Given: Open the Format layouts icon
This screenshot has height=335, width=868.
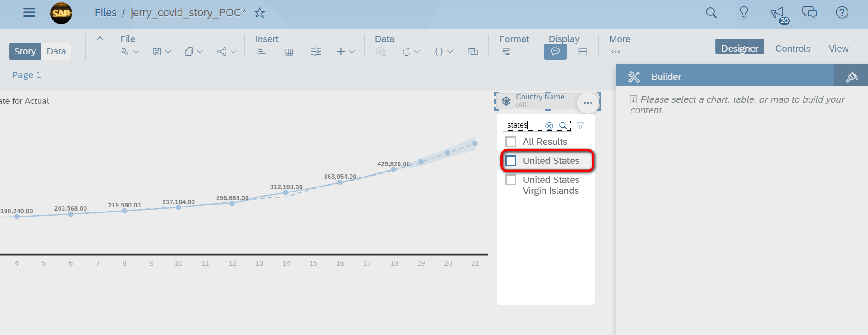Looking at the screenshot, I should (x=506, y=52).
